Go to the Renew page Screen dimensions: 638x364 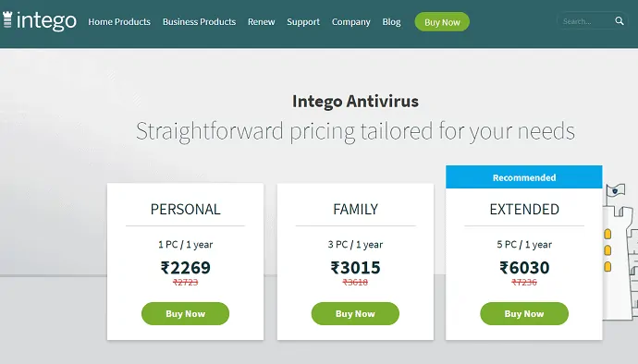point(262,22)
